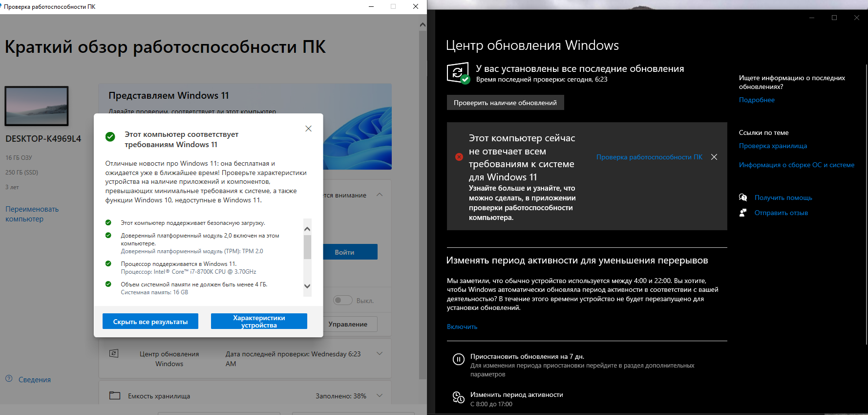Expand the 'Центр обновления Windows' row chevron
Screen dimensions: 868x415
coord(380,353)
